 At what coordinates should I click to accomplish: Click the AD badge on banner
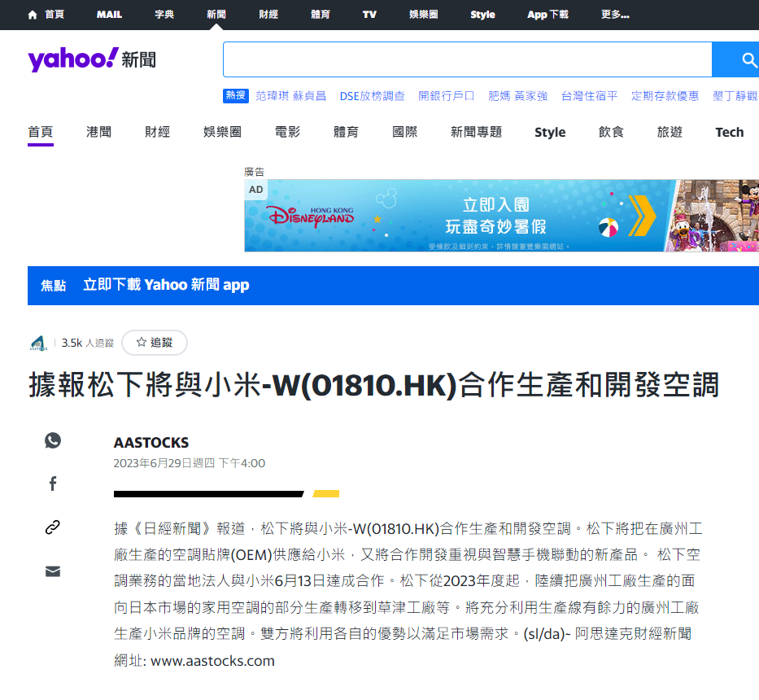256,190
